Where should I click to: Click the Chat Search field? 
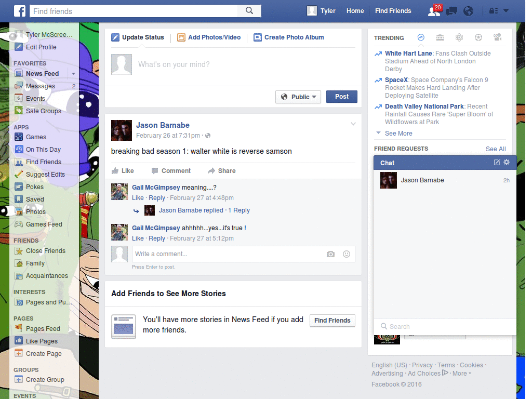[x=445, y=326]
